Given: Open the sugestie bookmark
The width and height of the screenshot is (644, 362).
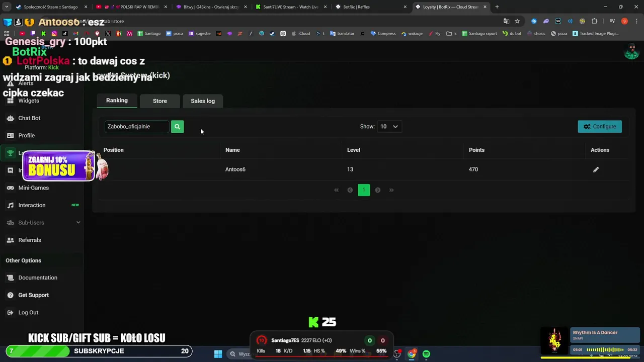Looking at the screenshot, I should pyautogui.click(x=200, y=34).
